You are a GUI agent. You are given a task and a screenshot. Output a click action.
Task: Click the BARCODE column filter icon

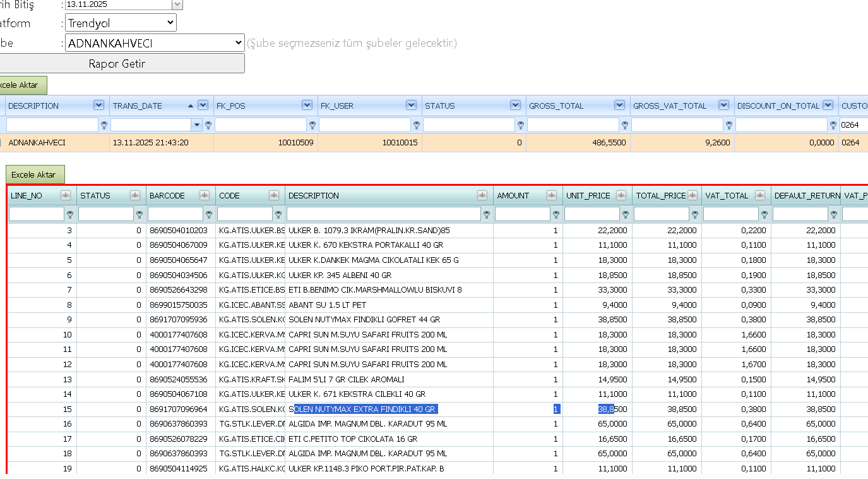[x=209, y=215]
